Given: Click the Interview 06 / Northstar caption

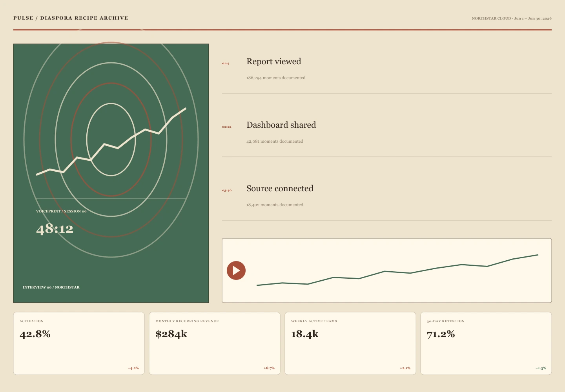Looking at the screenshot, I should 51,287.
